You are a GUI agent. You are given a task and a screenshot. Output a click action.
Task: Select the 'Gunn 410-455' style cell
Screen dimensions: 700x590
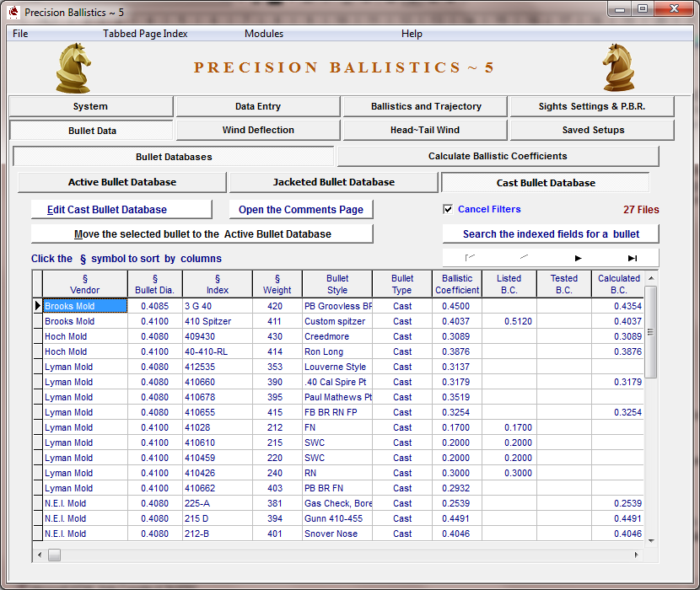tap(337, 518)
